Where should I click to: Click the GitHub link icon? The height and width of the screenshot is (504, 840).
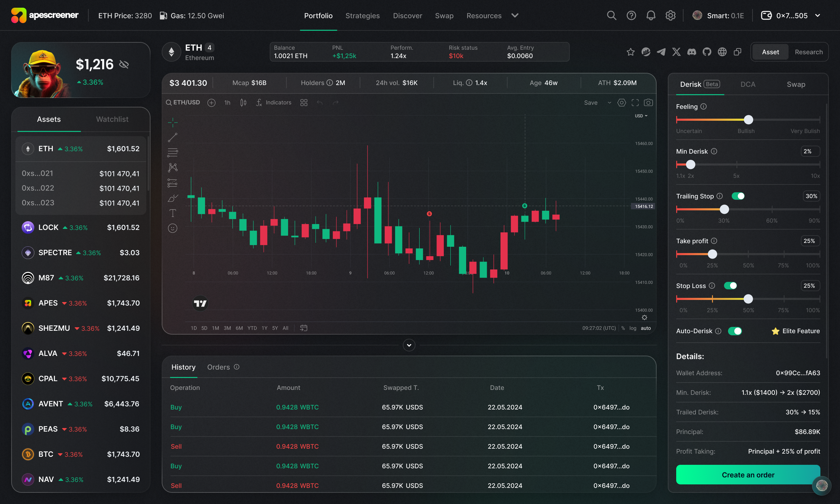707,52
